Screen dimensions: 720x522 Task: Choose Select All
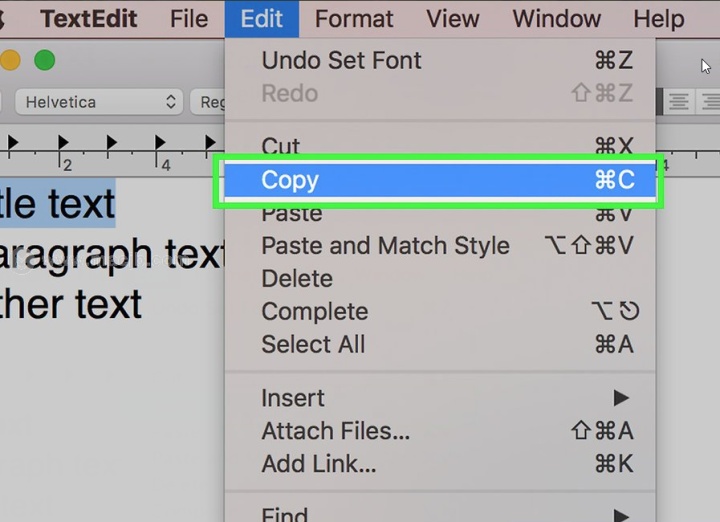coord(440,344)
